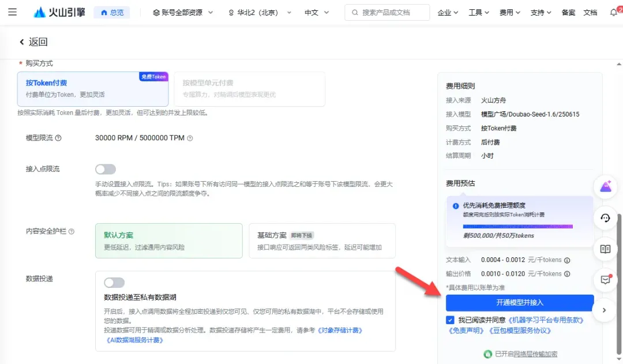Click the 返回 back link
This screenshot has width=623, height=364.
point(34,42)
